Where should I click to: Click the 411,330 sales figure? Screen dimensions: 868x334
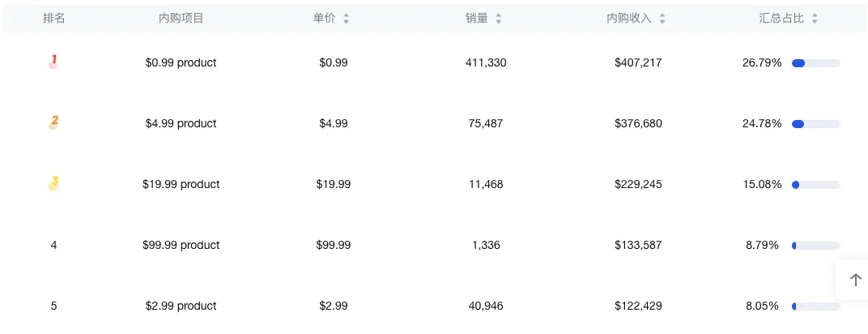pos(487,62)
